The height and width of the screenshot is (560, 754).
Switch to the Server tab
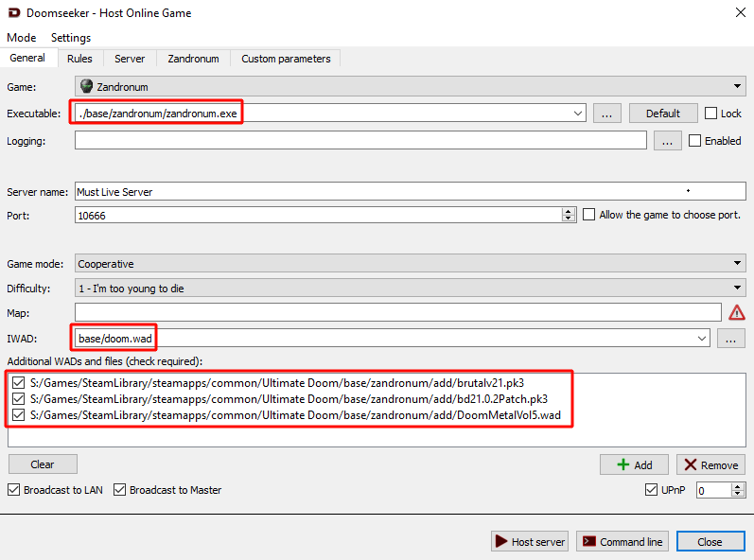[130, 59]
